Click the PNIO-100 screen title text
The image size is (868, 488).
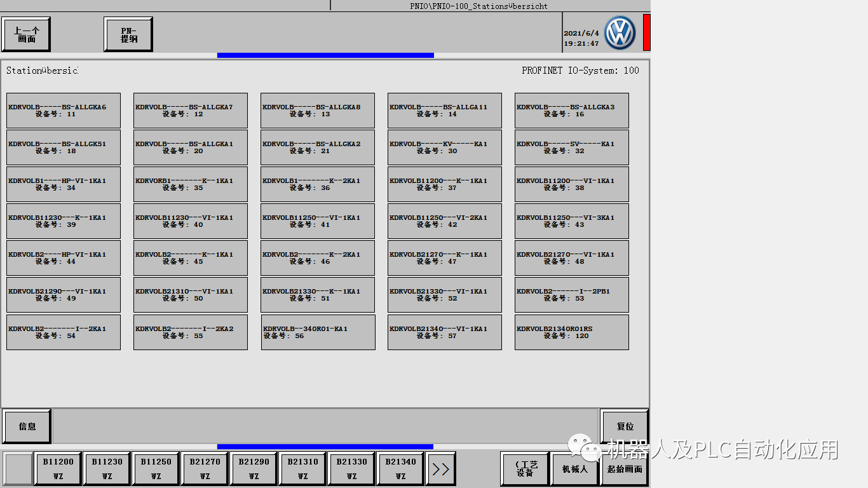479,6
